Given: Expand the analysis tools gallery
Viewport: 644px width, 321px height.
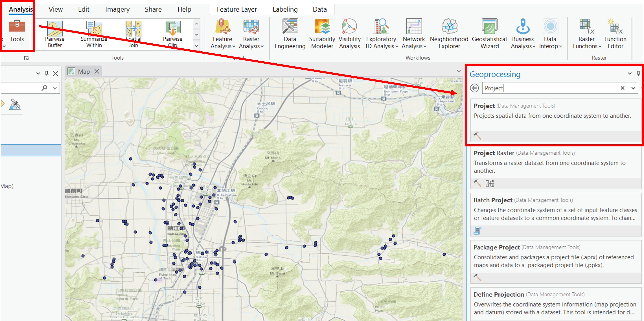Looking at the screenshot, I should 197,46.
